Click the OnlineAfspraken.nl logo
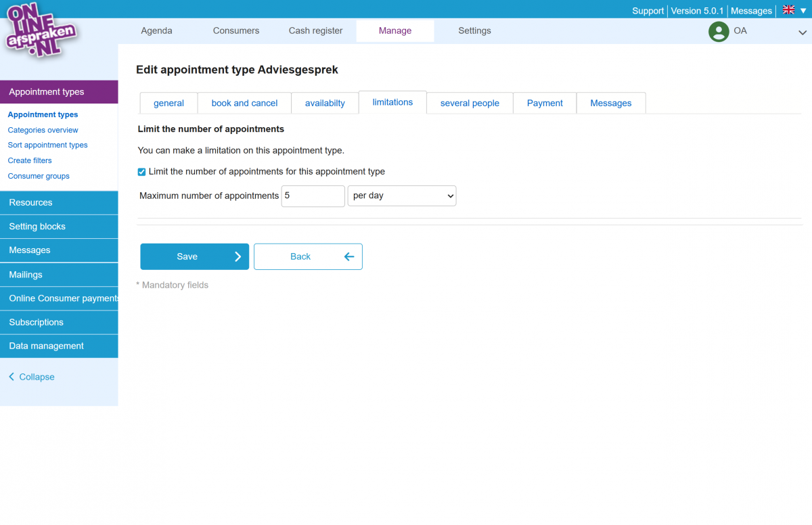Viewport: 812px width, 525px height. 41,30
